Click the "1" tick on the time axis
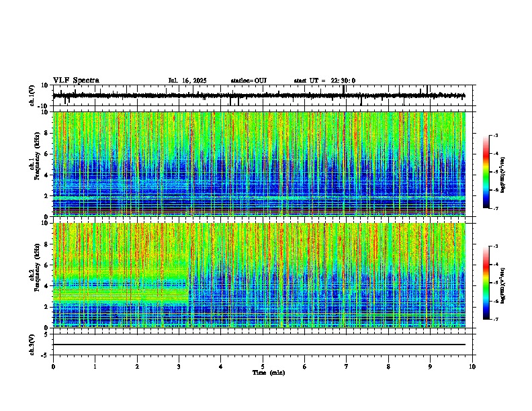This screenshot has height=411, width=532. pos(95,367)
